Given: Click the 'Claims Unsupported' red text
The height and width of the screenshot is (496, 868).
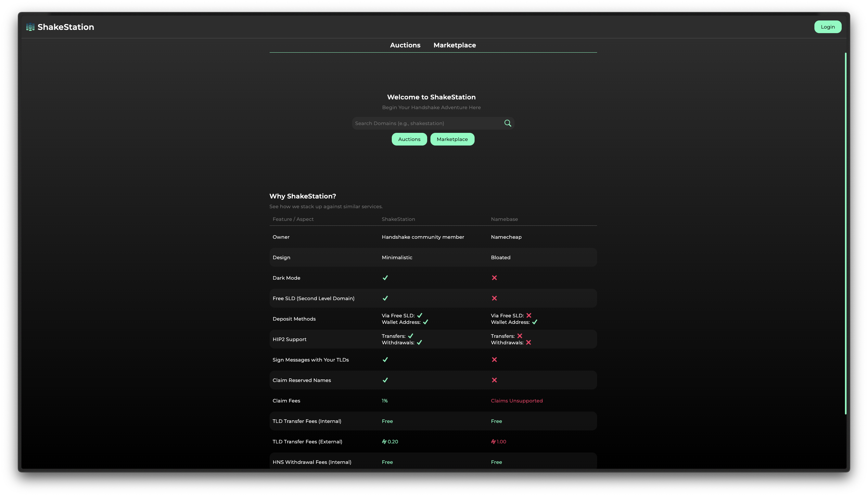Looking at the screenshot, I should [517, 401].
